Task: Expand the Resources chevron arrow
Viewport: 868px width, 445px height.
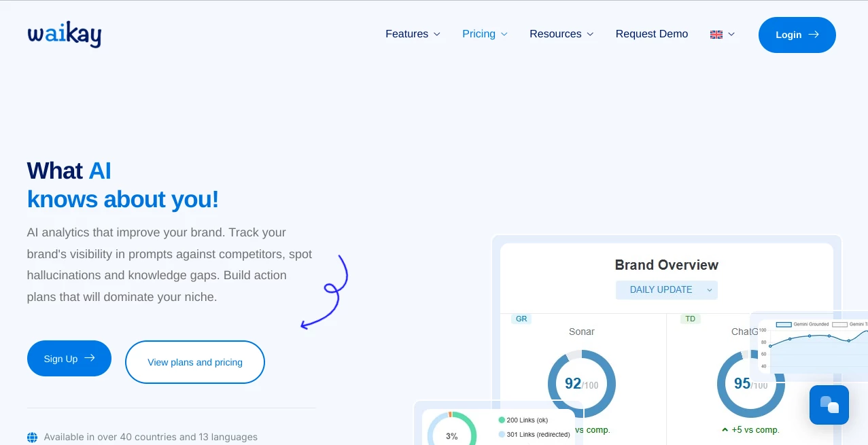Action: point(590,34)
